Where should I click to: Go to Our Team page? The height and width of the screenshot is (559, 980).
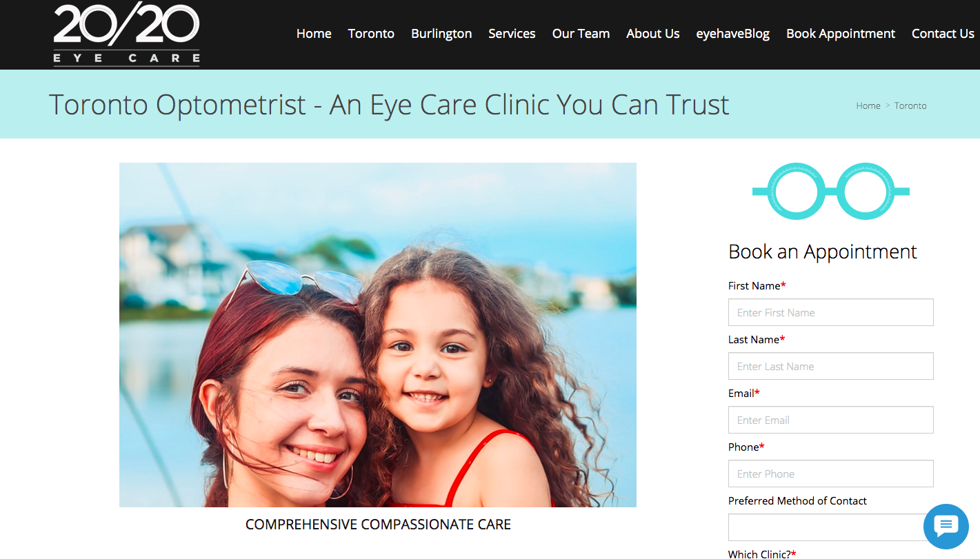581,33
